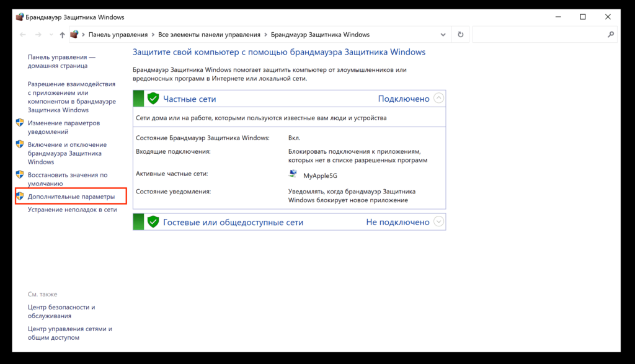Open 'Дополнительные параметры' link

click(x=71, y=197)
